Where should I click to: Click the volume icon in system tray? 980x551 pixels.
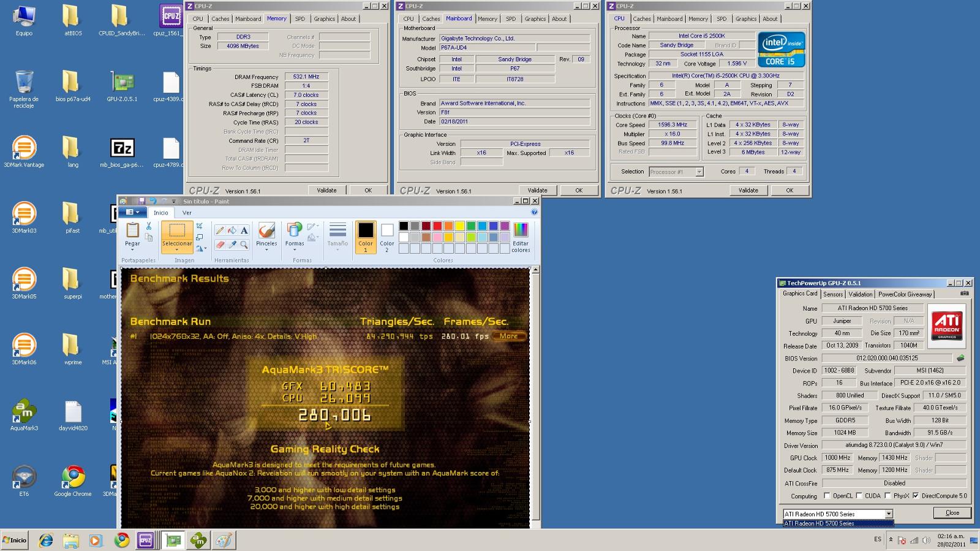925,541
